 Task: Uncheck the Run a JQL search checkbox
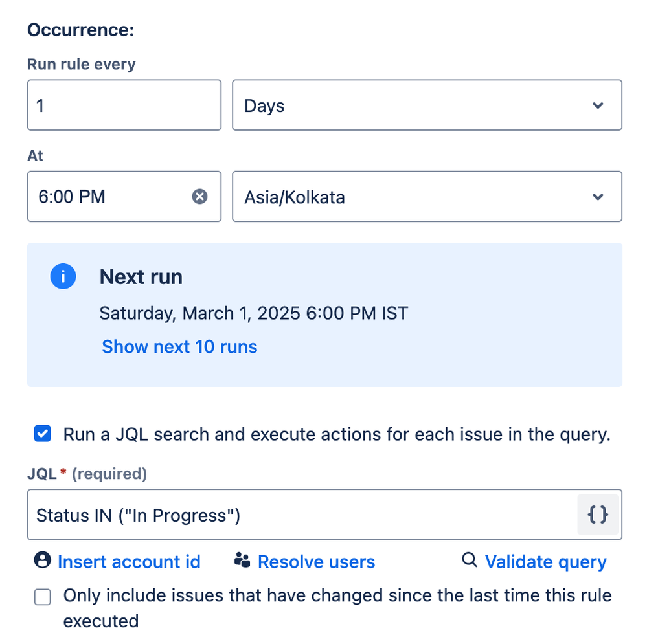click(x=43, y=434)
